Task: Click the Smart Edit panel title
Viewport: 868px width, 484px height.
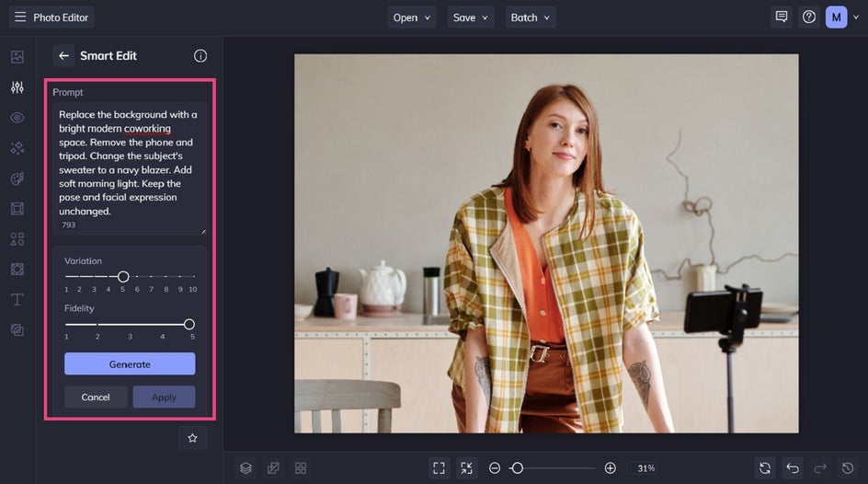Action: pos(108,56)
